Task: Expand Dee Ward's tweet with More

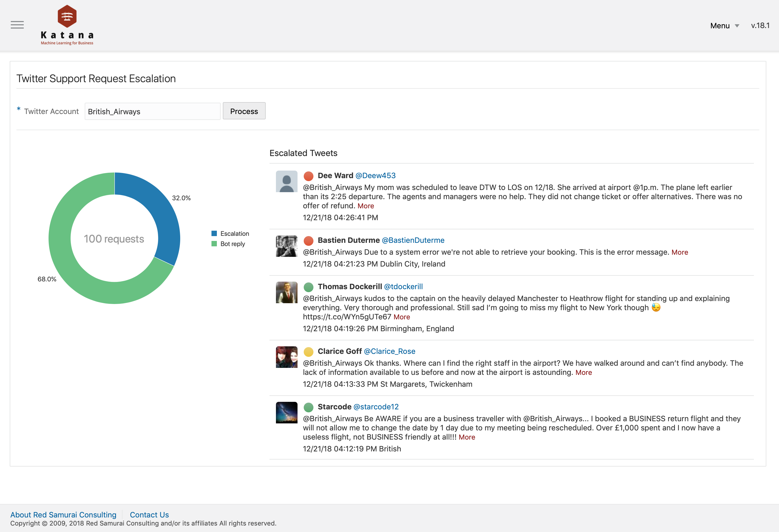Action: pos(365,206)
